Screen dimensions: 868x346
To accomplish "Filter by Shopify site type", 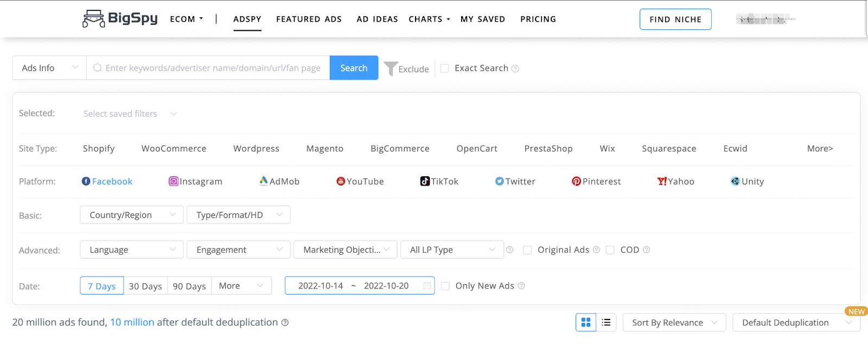I will (99, 149).
